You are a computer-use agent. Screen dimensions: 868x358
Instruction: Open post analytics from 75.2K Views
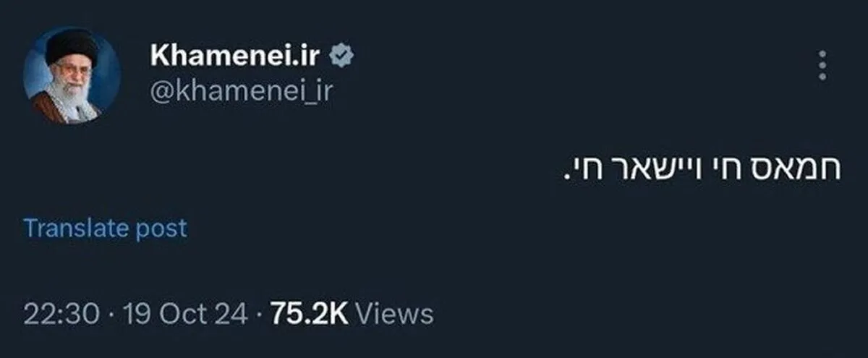352,314
